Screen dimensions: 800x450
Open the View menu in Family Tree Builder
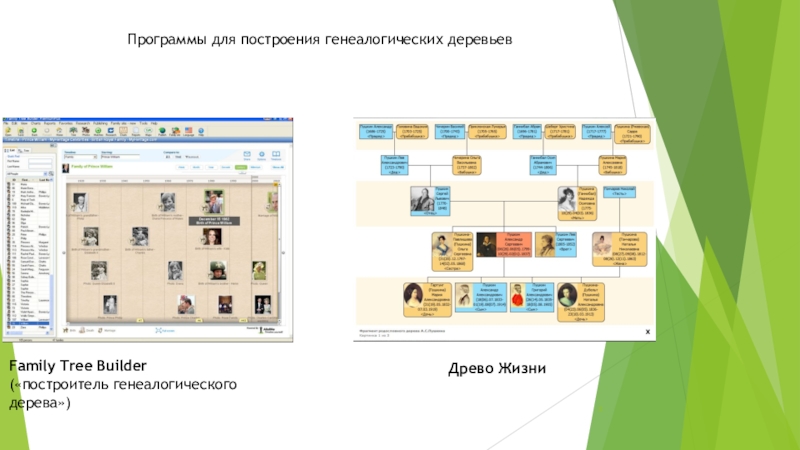coord(24,123)
